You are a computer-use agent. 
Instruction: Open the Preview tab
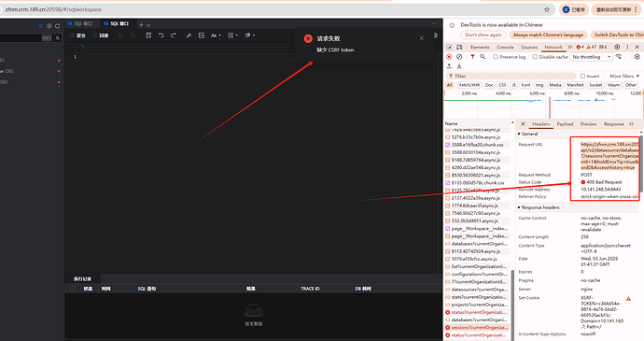click(x=588, y=124)
